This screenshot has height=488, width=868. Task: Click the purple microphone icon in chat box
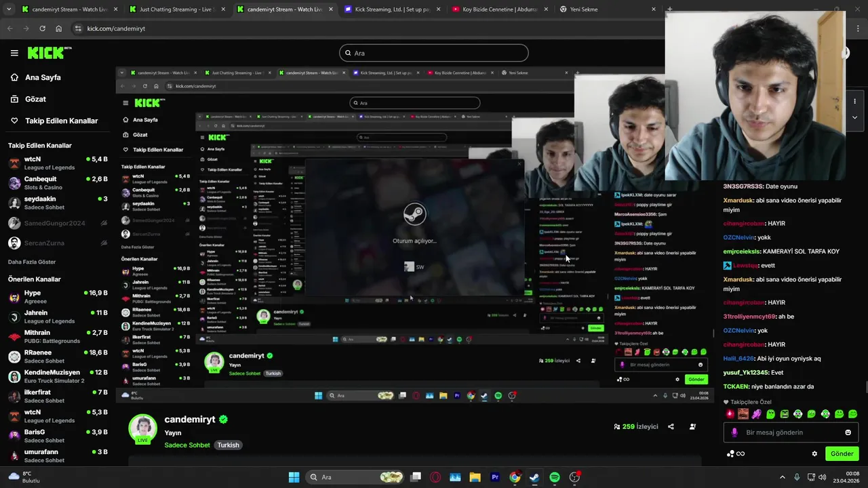point(734,432)
